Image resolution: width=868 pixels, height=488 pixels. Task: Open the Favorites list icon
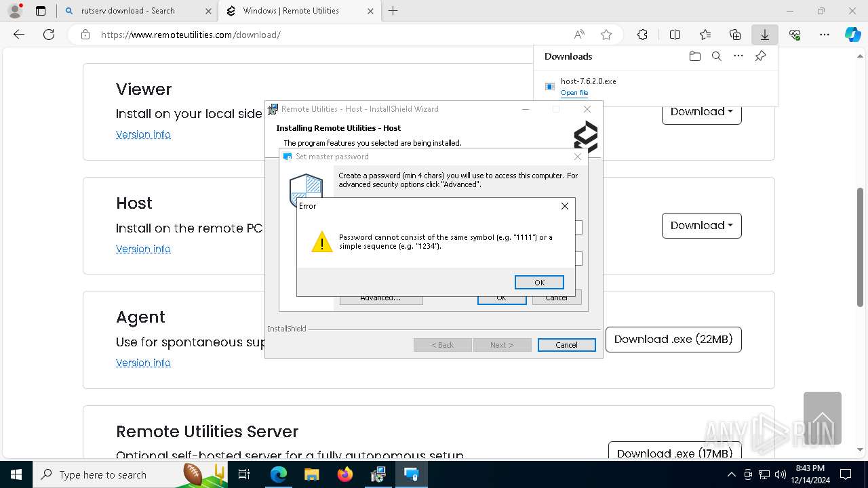(x=705, y=35)
